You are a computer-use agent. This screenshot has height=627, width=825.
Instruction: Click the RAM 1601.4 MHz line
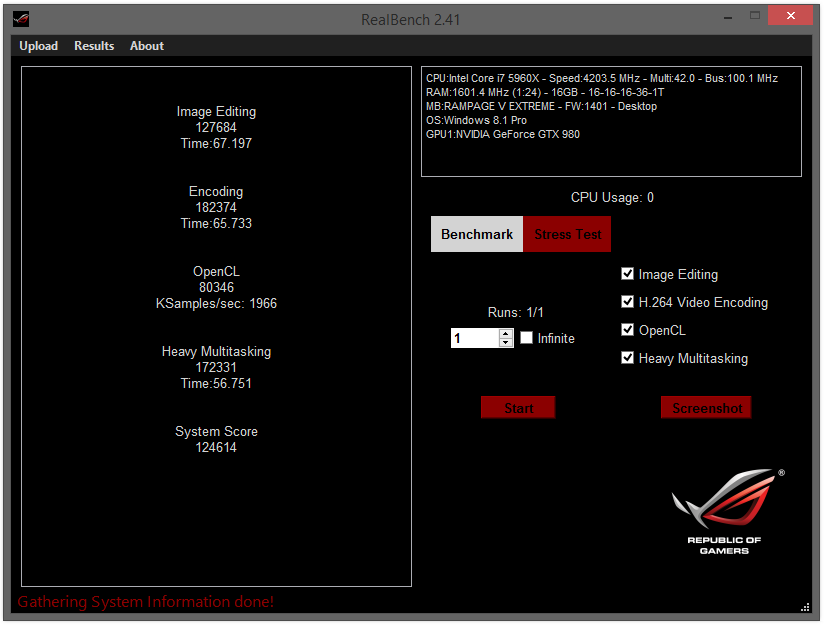click(545, 93)
